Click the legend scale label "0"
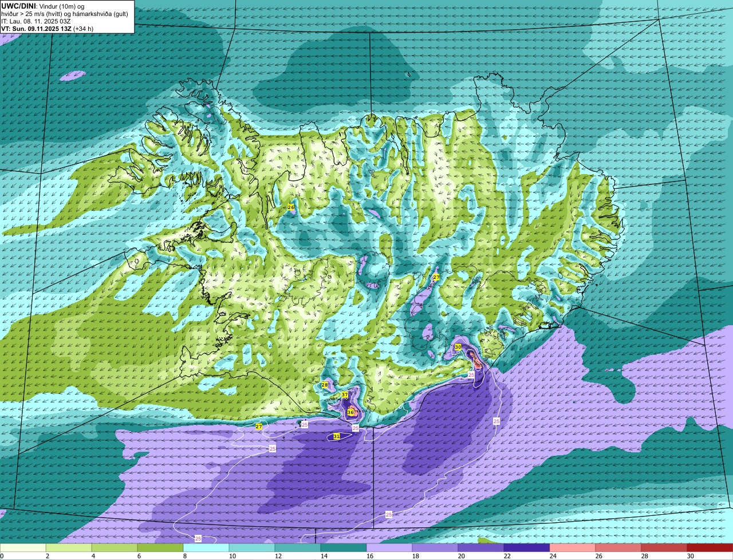733x560 pixels. click(2, 556)
